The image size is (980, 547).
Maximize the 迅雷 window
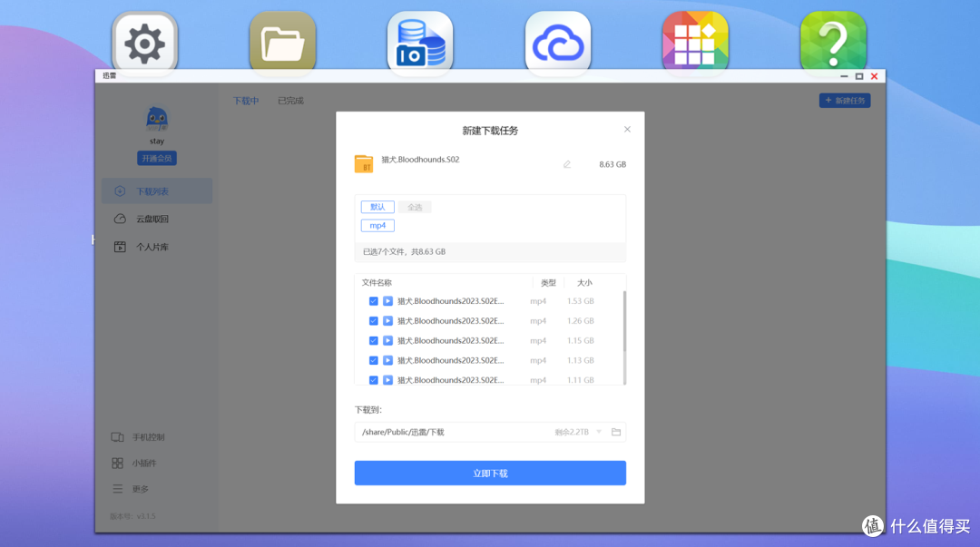(859, 76)
